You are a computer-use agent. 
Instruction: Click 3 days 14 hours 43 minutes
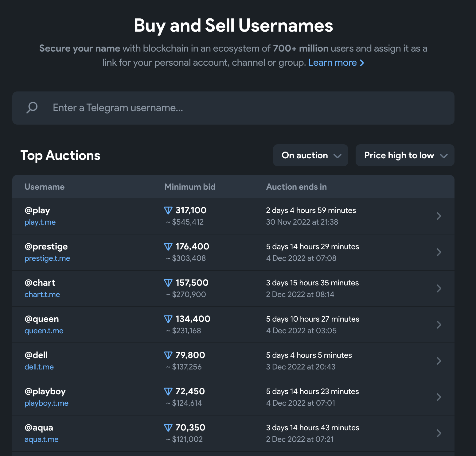tap(313, 428)
